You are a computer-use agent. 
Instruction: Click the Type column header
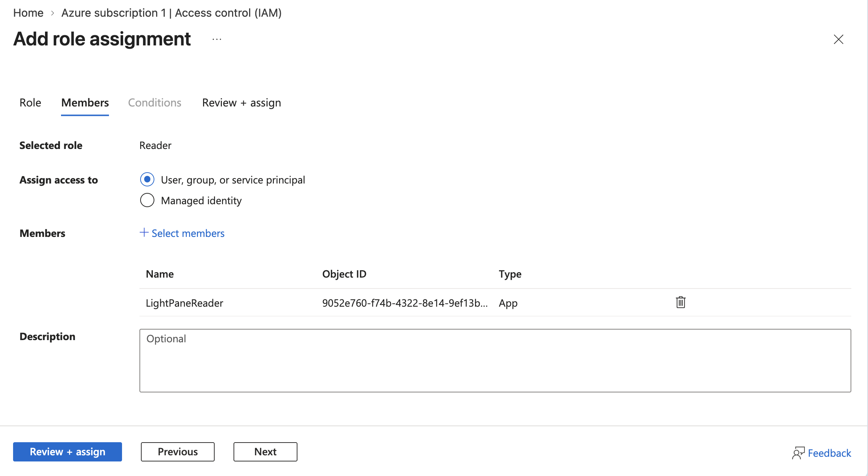(510, 274)
